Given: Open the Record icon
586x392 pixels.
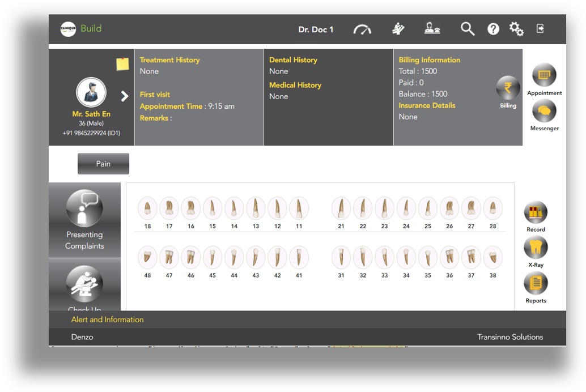Looking at the screenshot, I should (x=536, y=213).
